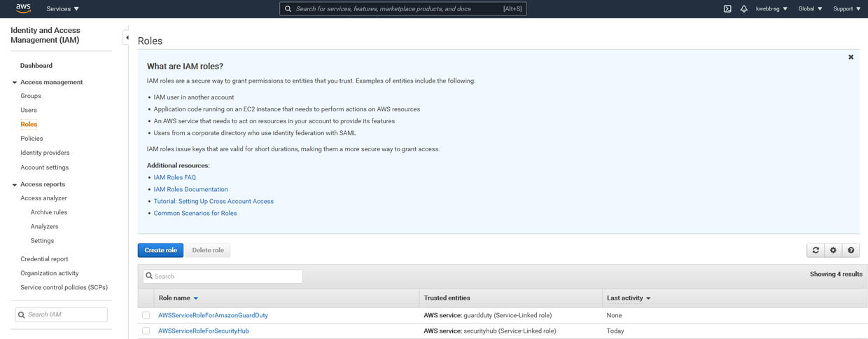Collapse the IAM sidebar with arrow handle

tap(127, 38)
